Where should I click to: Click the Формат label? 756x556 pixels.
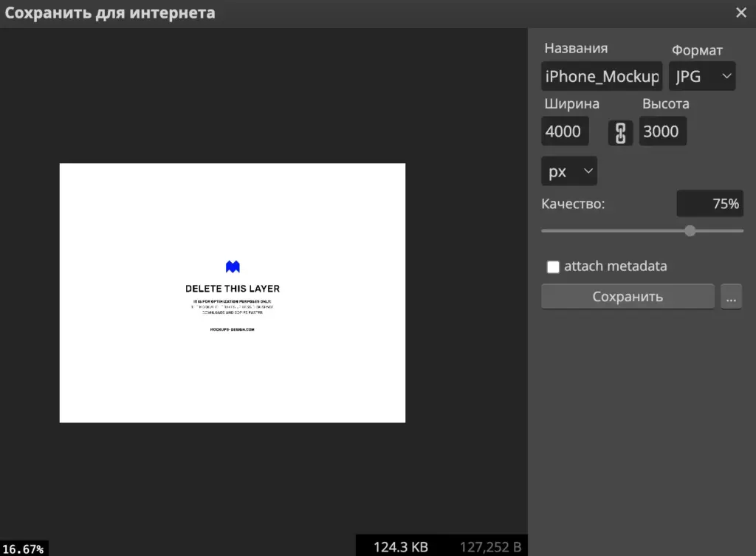(697, 50)
